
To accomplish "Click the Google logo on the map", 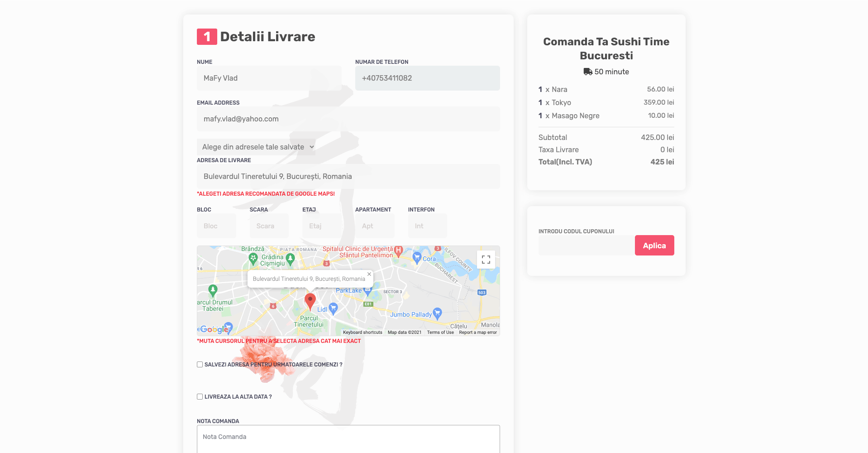I will pos(214,329).
